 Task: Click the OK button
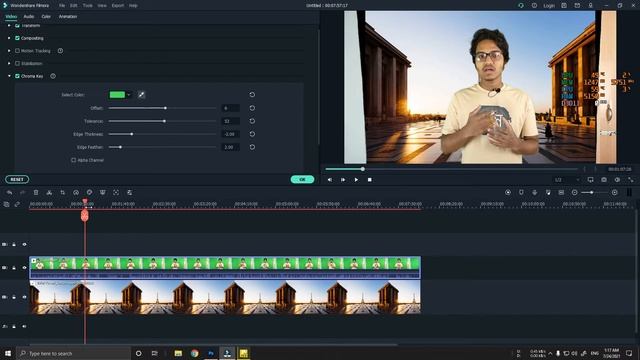[x=302, y=179]
